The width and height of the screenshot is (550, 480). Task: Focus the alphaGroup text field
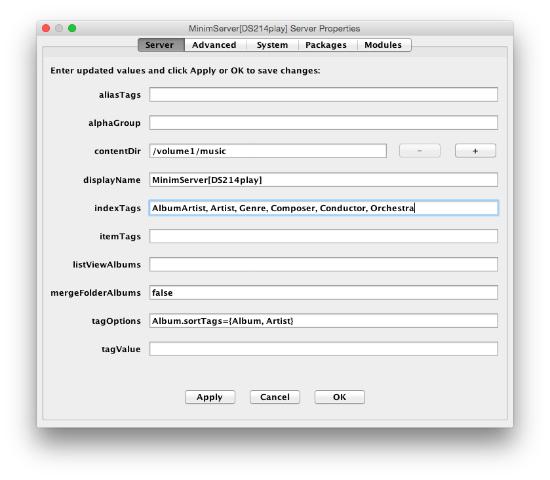click(323, 123)
